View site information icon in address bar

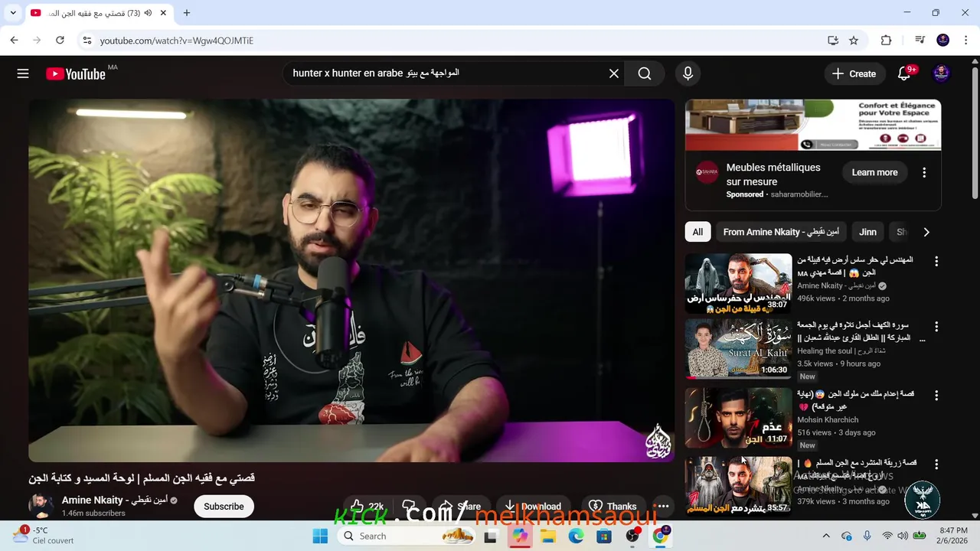click(87, 40)
